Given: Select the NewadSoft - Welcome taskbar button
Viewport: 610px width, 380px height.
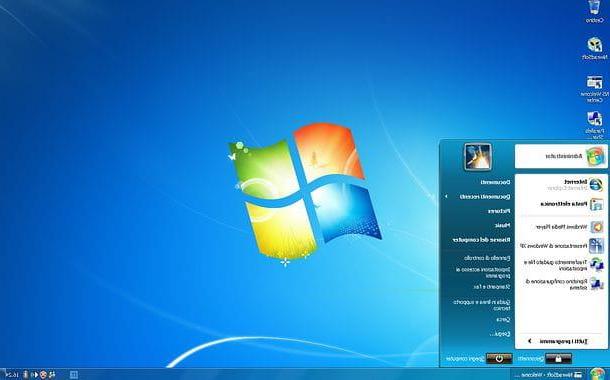Looking at the screenshot, I should click(x=549, y=375).
